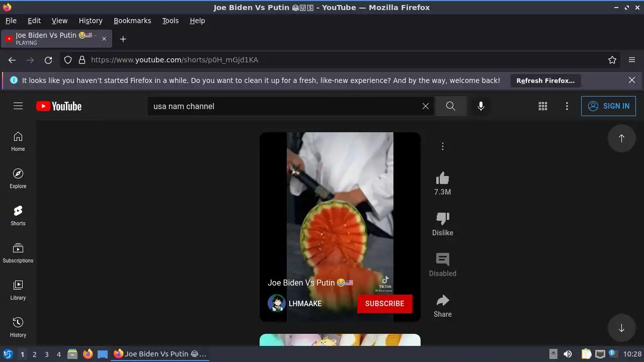Show site security padlock info
The image size is (644, 362).
(82, 60)
